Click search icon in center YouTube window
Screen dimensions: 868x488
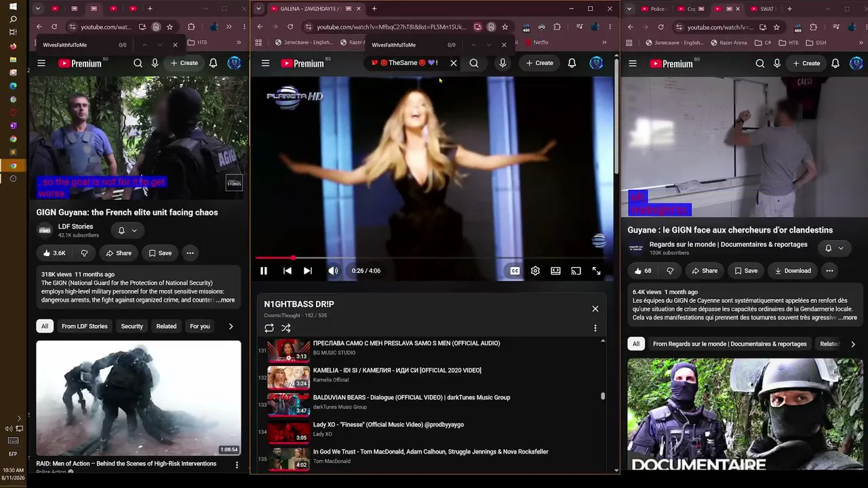474,63
